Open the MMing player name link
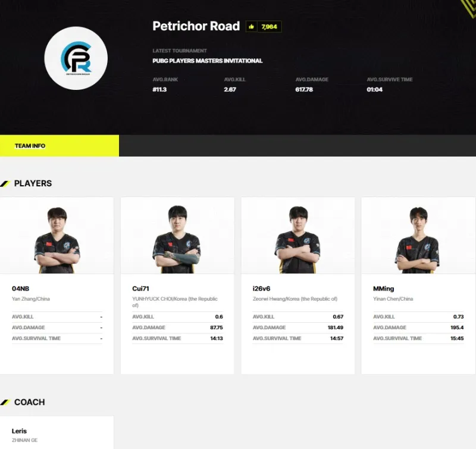The height and width of the screenshot is (449, 476). pyautogui.click(x=383, y=289)
